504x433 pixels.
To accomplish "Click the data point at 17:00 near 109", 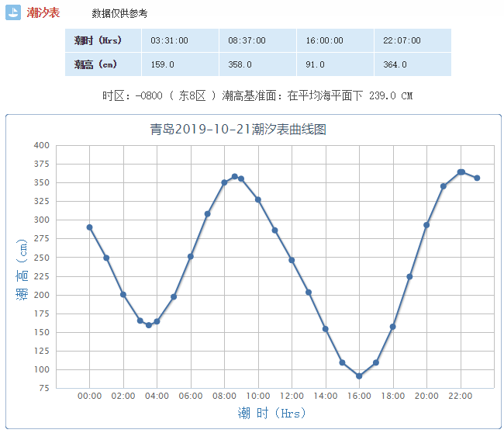I will (x=376, y=362).
